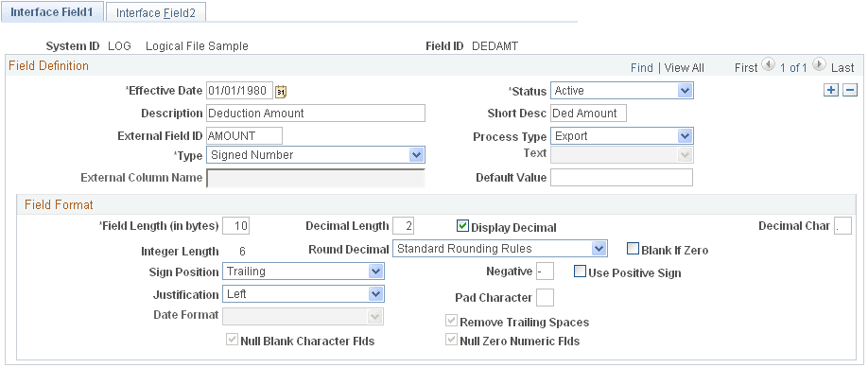Click the Negative sign input box
868x368 pixels.
point(546,272)
